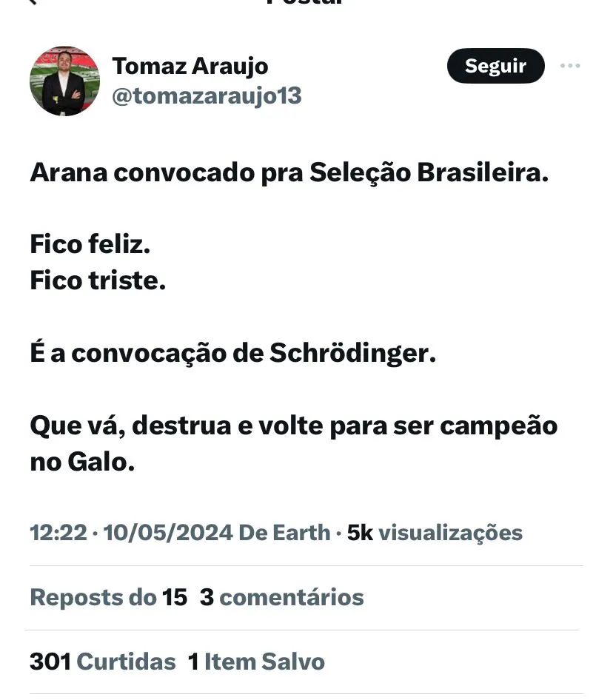613x700 pixels.
Task: Open the 301 Curtidas likes list
Action: point(103,661)
